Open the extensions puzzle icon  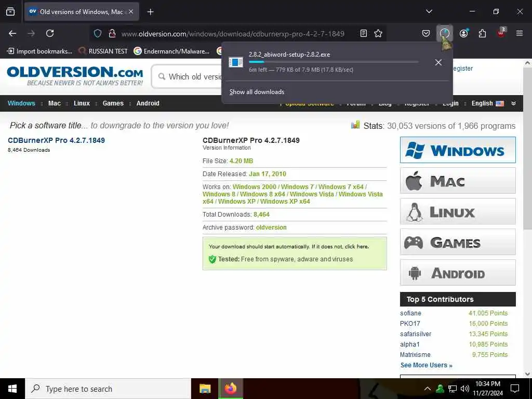482,33
